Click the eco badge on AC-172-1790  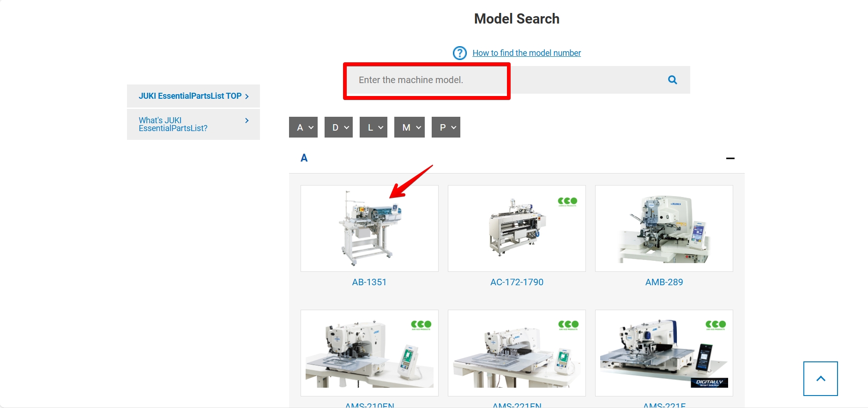[567, 201]
